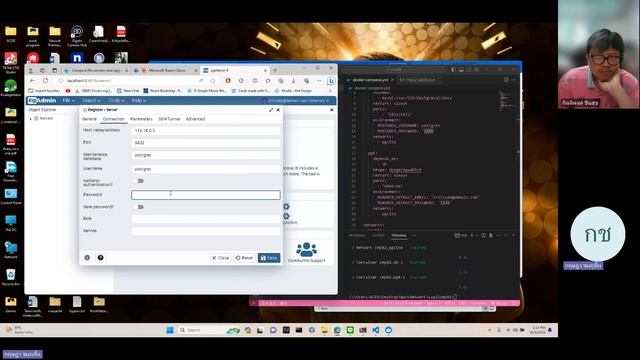Click the Close button in the dialog
This screenshot has height=360, width=640.
[220, 258]
